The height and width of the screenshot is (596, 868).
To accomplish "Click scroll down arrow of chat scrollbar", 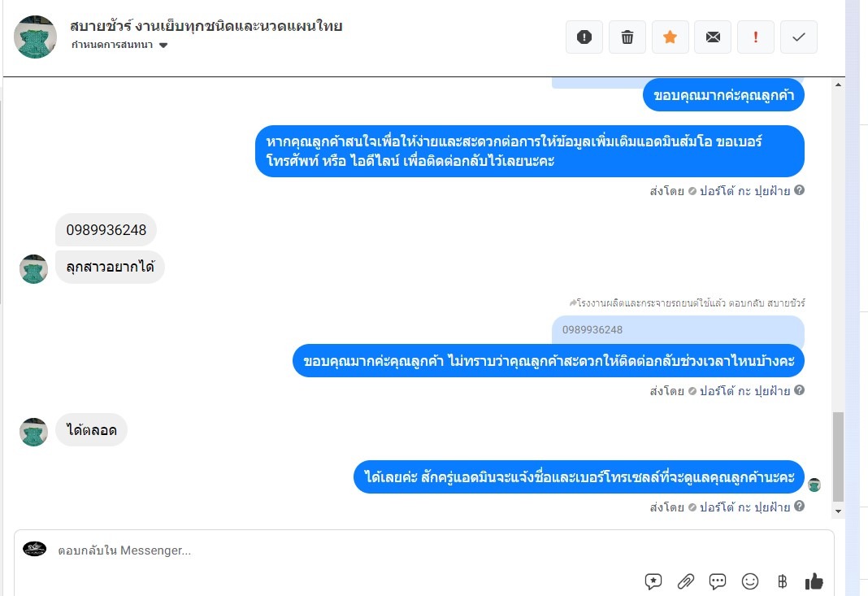I will [x=838, y=511].
